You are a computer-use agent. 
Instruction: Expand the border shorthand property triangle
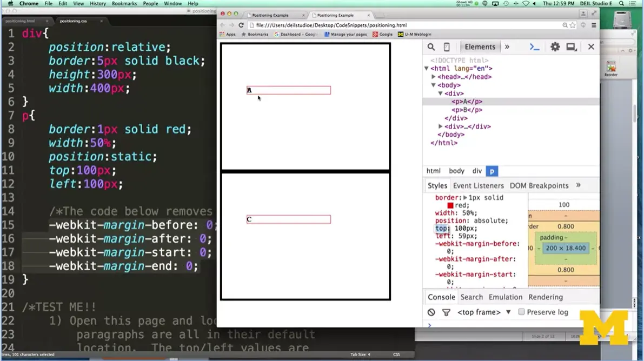point(465,198)
